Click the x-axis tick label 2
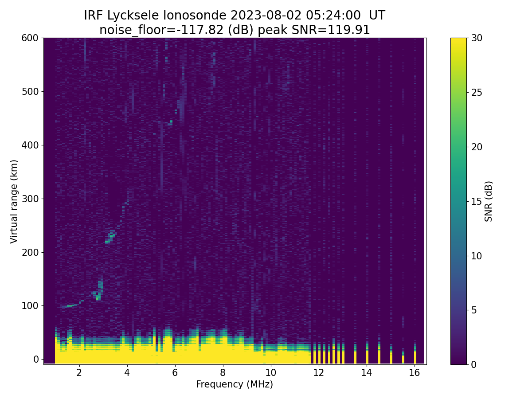 tap(79, 373)
